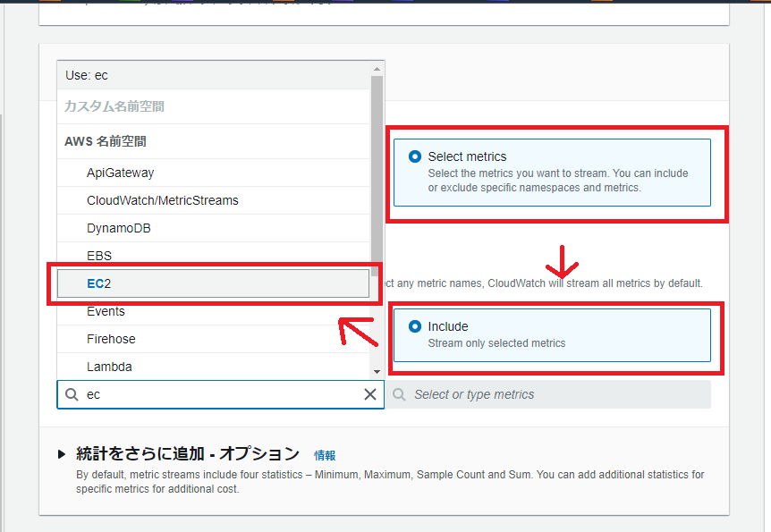
Task: Pick CloudWatch/MetricStreams namespace
Action: coord(214,200)
